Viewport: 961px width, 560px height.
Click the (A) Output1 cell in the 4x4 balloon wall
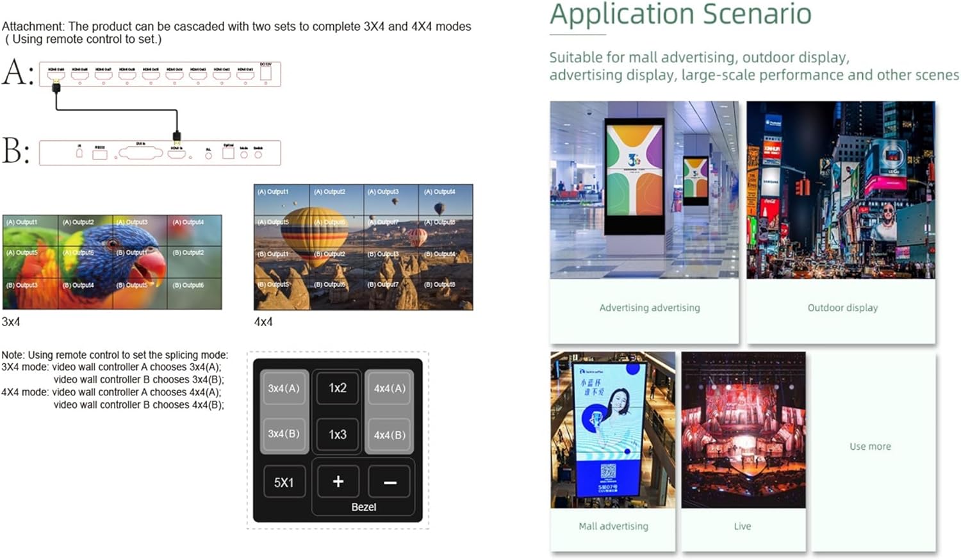click(x=282, y=200)
